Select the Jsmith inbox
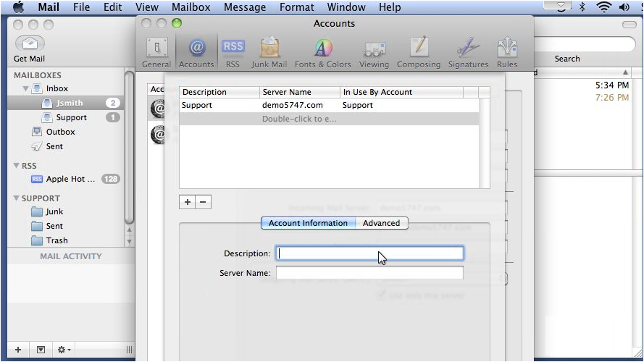The width and height of the screenshot is (644, 362). pyautogui.click(x=66, y=103)
